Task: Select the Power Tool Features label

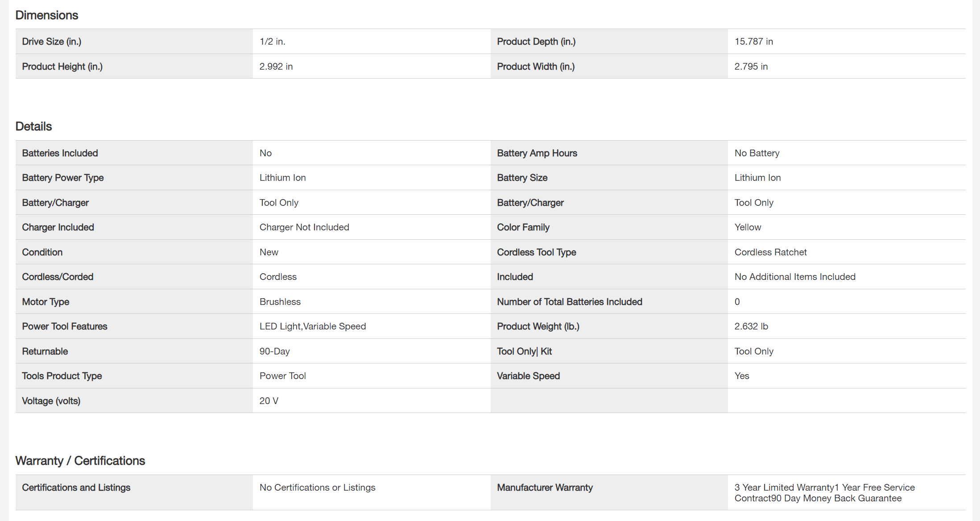Action: [x=65, y=326]
